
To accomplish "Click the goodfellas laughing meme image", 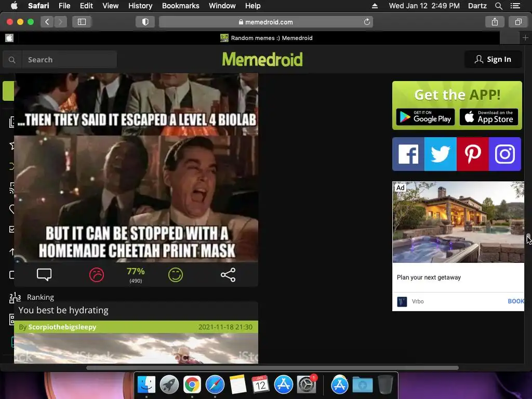I will point(136,168).
